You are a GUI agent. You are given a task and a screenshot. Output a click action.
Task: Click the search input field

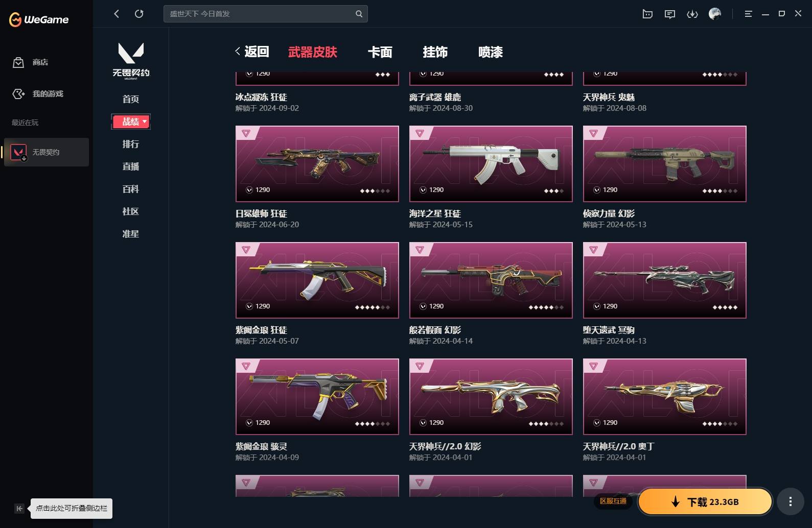[x=261, y=14]
